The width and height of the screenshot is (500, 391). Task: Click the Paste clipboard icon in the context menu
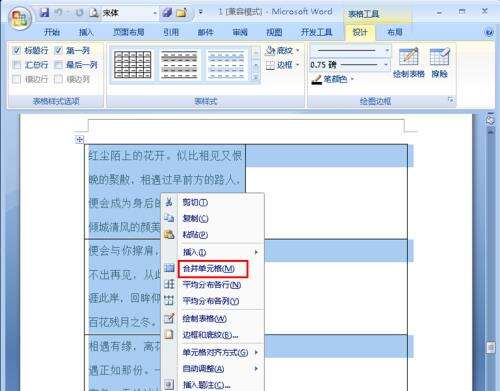[x=169, y=234]
